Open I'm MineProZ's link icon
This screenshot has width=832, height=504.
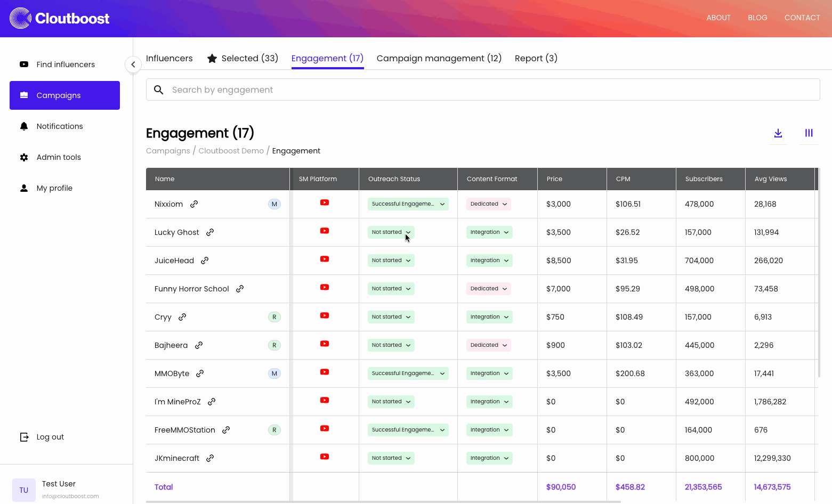pos(212,402)
